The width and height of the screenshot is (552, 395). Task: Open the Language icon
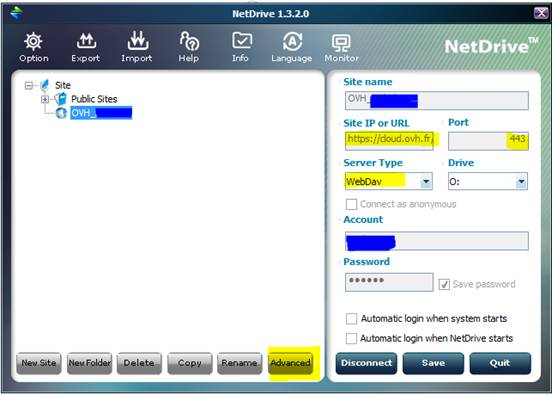[x=293, y=41]
